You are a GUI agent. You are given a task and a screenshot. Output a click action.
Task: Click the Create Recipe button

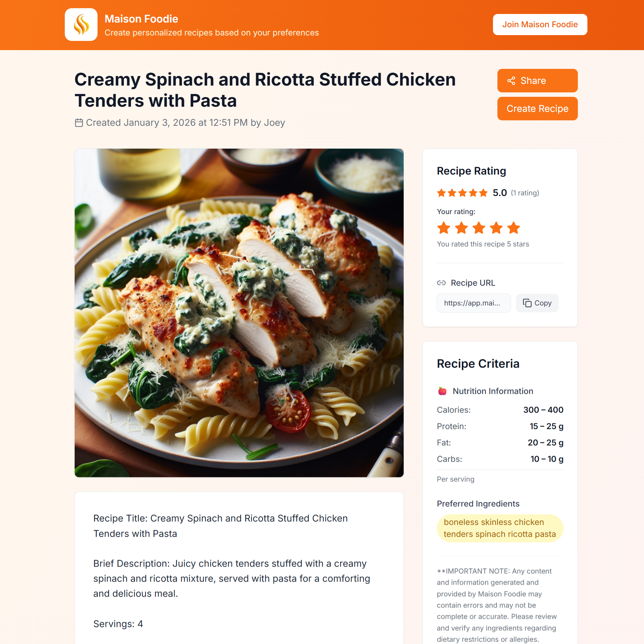pyautogui.click(x=537, y=108)
